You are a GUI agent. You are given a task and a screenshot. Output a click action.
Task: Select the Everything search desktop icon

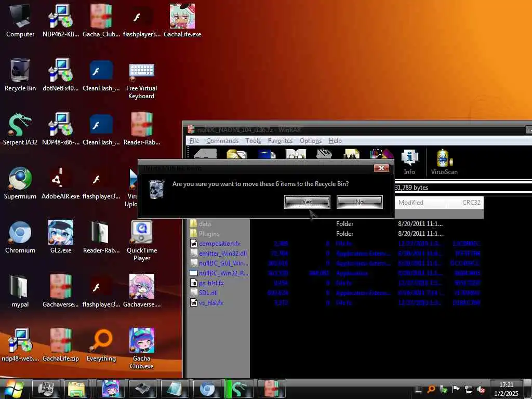click(101, 345)
